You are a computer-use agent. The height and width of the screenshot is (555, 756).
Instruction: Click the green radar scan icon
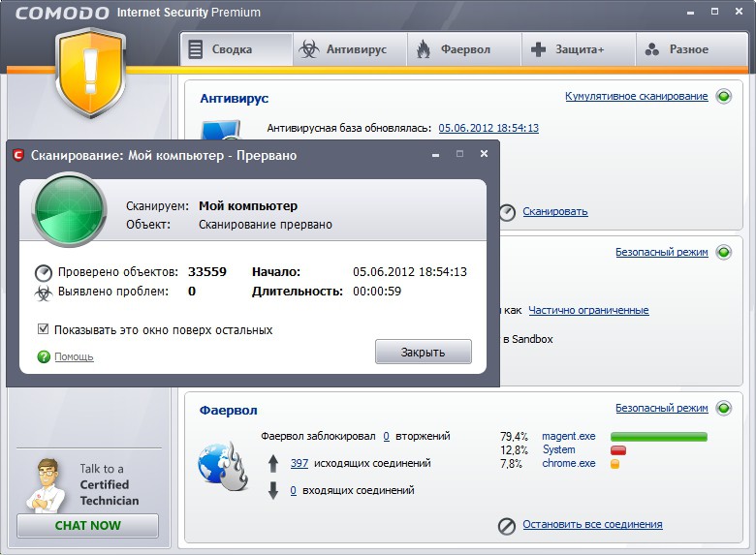pos(69,211)
